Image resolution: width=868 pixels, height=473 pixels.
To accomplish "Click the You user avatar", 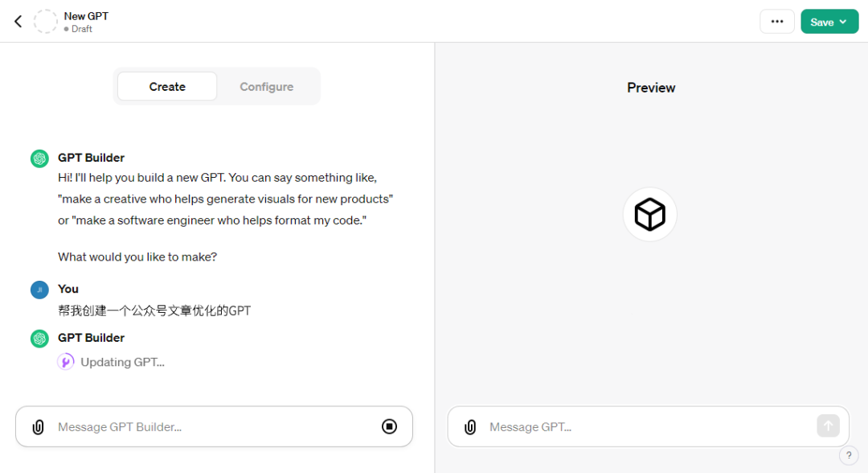I will 39,290.
